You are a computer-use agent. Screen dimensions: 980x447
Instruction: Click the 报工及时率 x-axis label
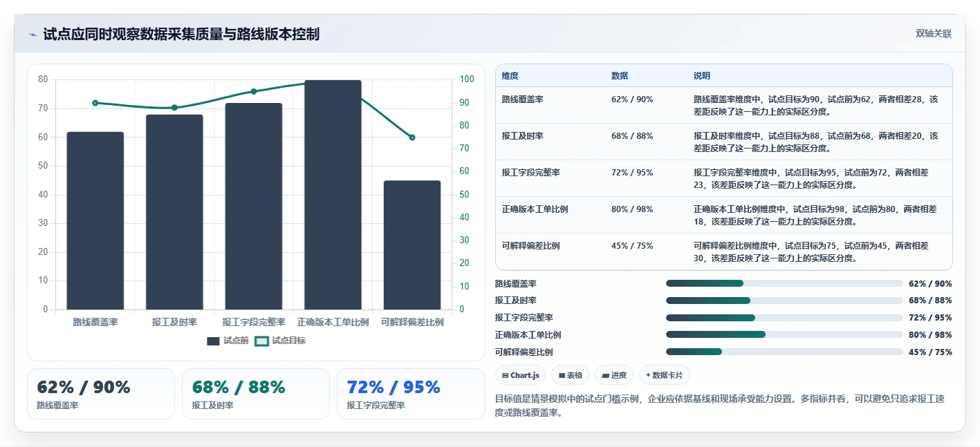(x=174, y=323)
